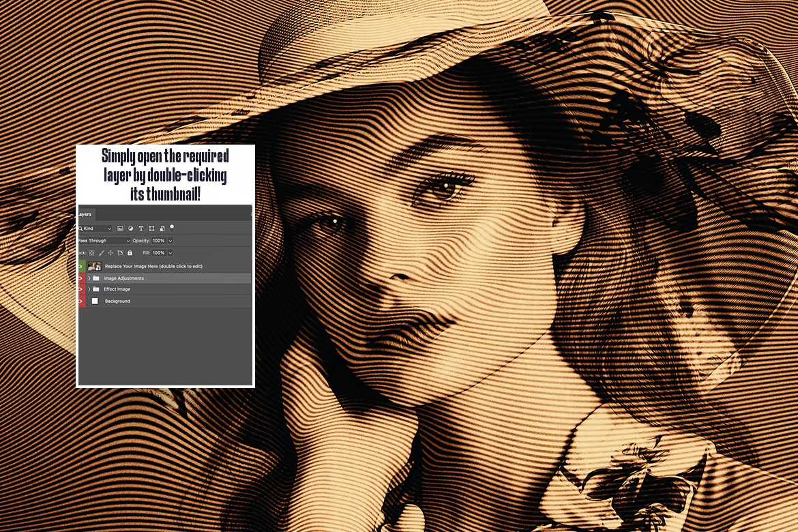Hide the Background layer
Screen dimensions: 798x532
pos(80,301)
